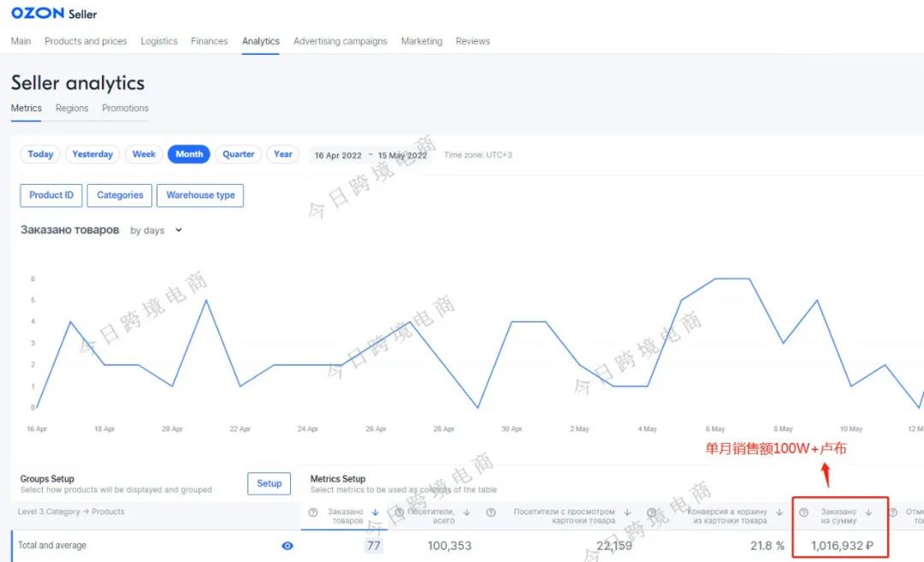Image resolution: width=924 pixels, height=562 pixels.
Task: Open the Categories filter dropdown
Action: pos(120,195)
